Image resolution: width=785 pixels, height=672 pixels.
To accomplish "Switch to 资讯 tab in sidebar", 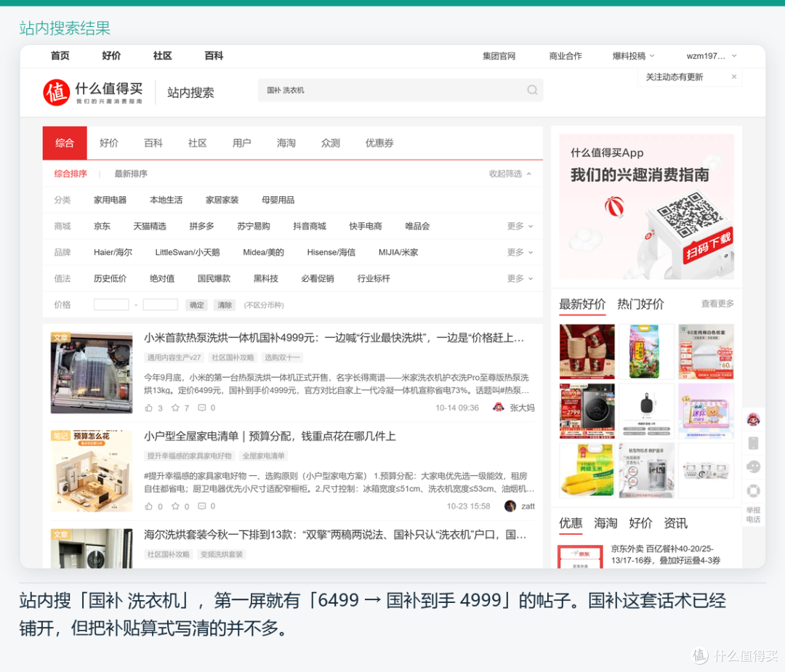I will click(x=675, y=523).
